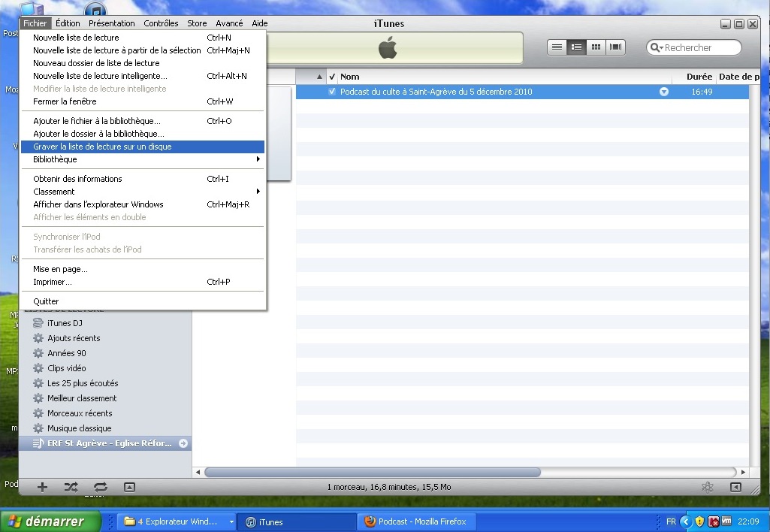
Task: Switch to album list view icon
Action: click(576, 47)
